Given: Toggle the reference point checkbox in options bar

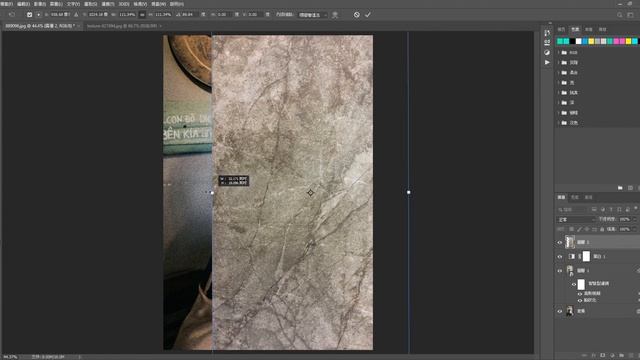Looking at the screenshot, I should tap(29, 15).
